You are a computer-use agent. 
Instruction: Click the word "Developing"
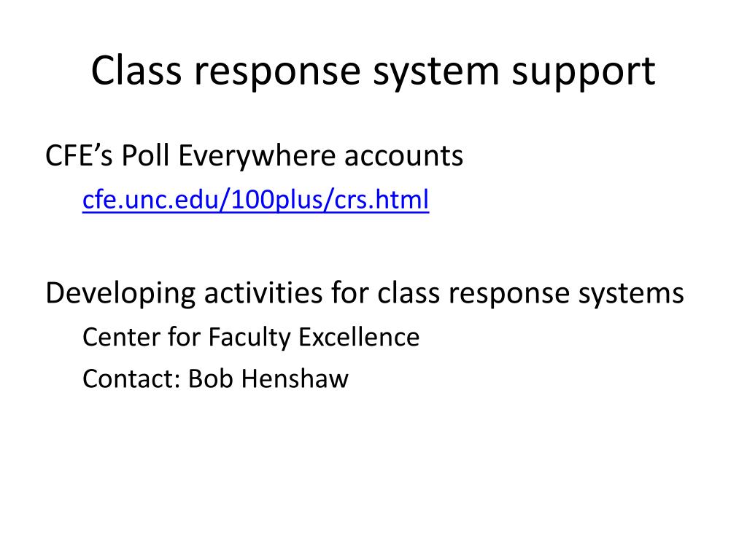pyautogui.click(x=120, y=293)
